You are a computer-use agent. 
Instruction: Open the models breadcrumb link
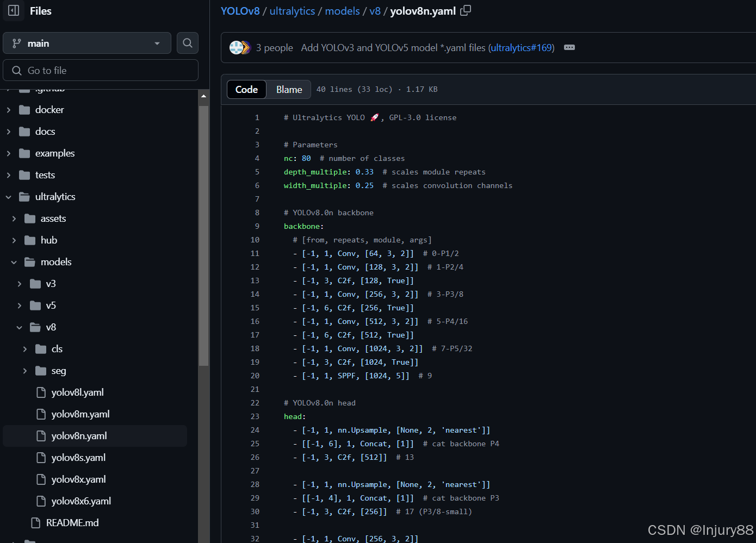[x=342, y=11]
